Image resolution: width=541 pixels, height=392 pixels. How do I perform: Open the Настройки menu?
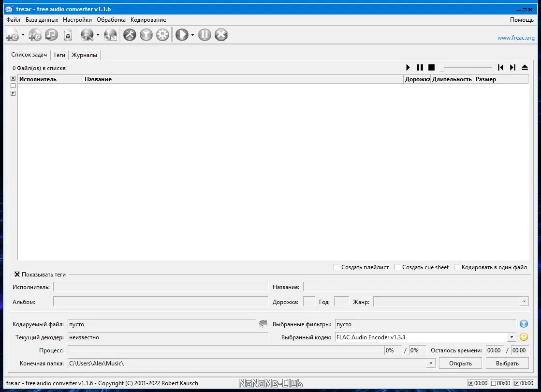click(77, 20)
